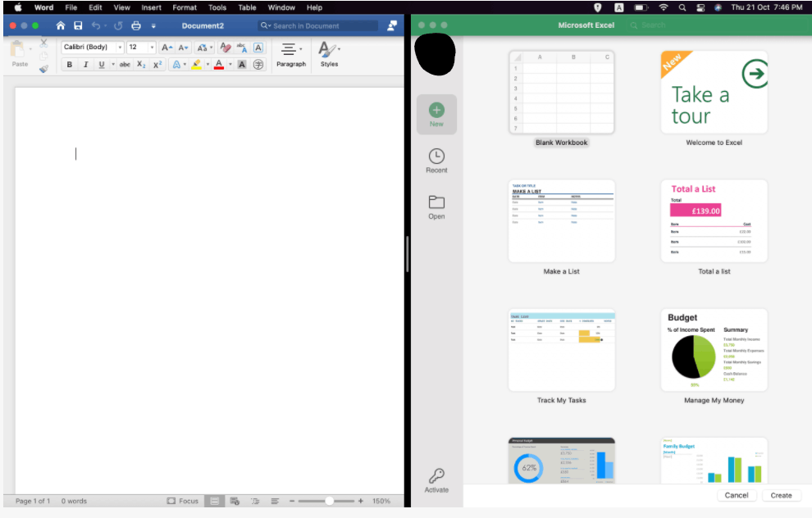Switch to Draft view in status bar
Viewport: 812px width, 518px height.
pyautogui.click(x=275, y=501)
